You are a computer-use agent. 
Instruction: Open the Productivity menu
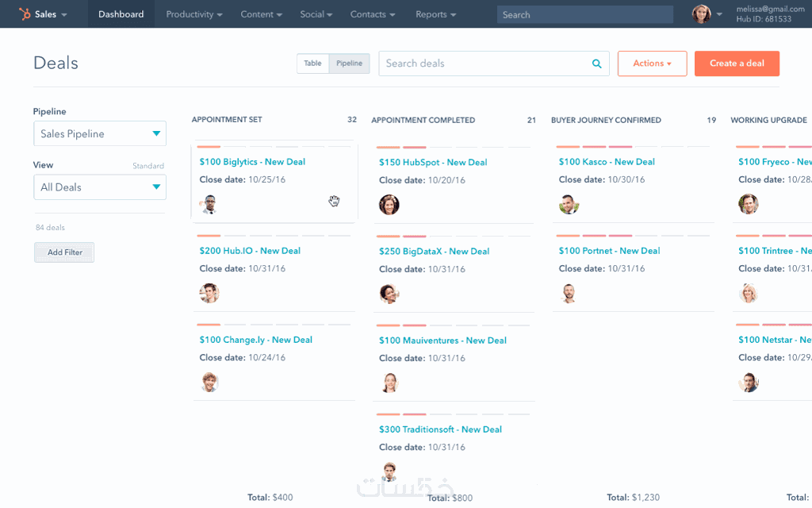point(194,14)
